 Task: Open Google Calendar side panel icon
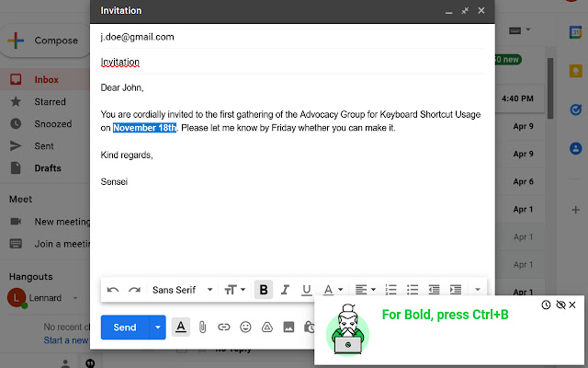coord(576,32)
